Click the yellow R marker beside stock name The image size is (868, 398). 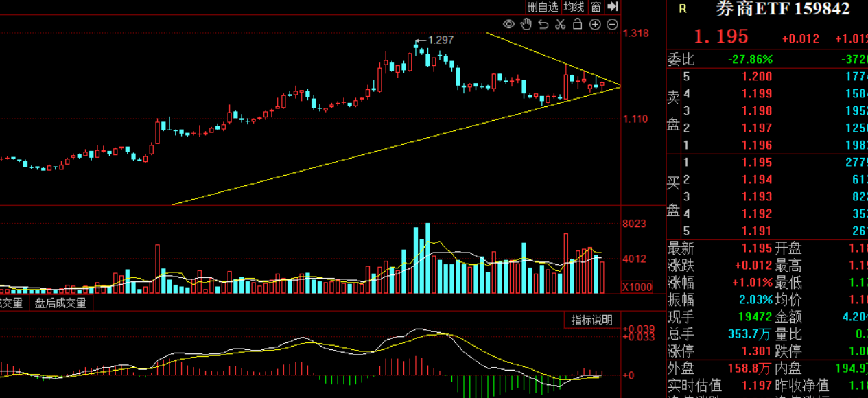[683, 9]
